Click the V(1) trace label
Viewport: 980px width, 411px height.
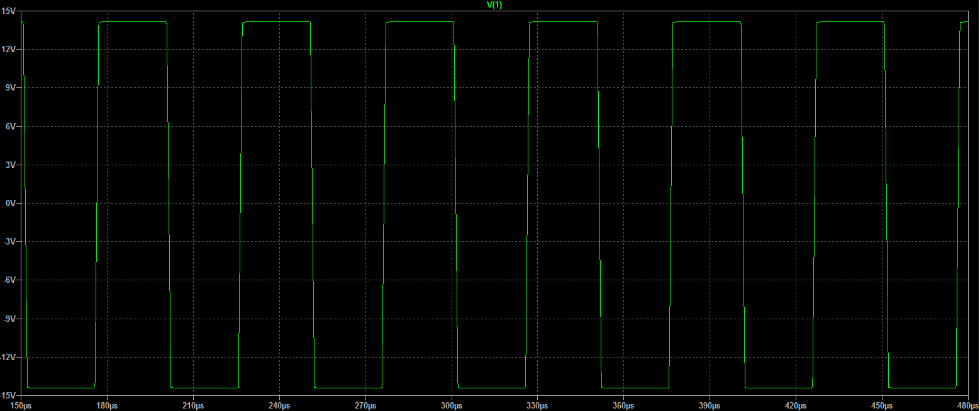[494, 4]
